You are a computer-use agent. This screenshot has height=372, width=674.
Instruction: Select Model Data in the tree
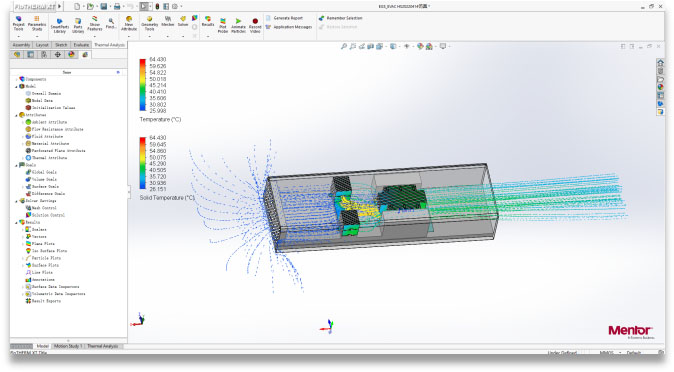point(39,101)
